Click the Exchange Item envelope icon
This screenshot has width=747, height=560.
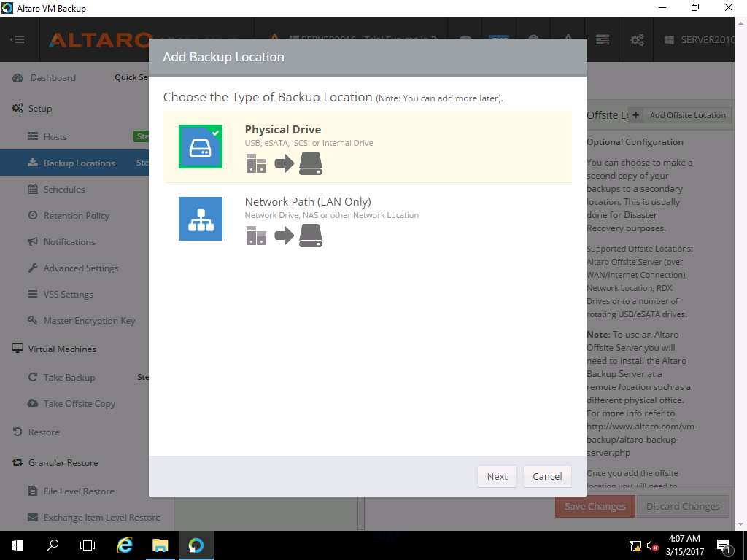tap(33, 517)
